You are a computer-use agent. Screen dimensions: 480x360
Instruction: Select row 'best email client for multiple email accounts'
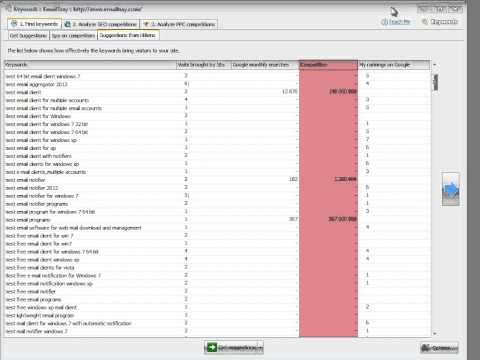click(x=217, y=108)
